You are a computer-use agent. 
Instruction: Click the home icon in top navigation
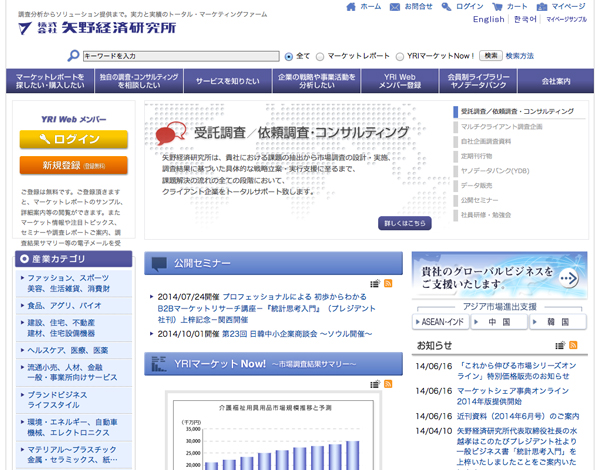click(350, 6)
